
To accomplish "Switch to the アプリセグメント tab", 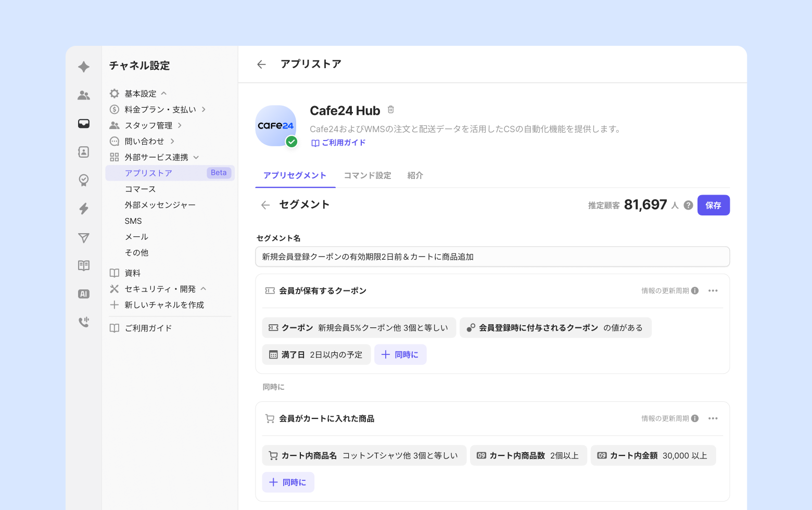I will [295, 176].
